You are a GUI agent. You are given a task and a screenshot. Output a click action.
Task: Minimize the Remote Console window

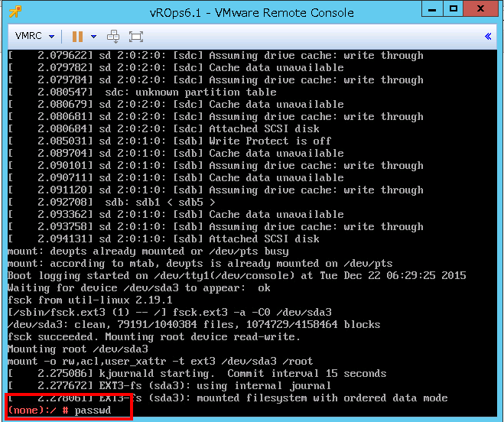[432, 8]
